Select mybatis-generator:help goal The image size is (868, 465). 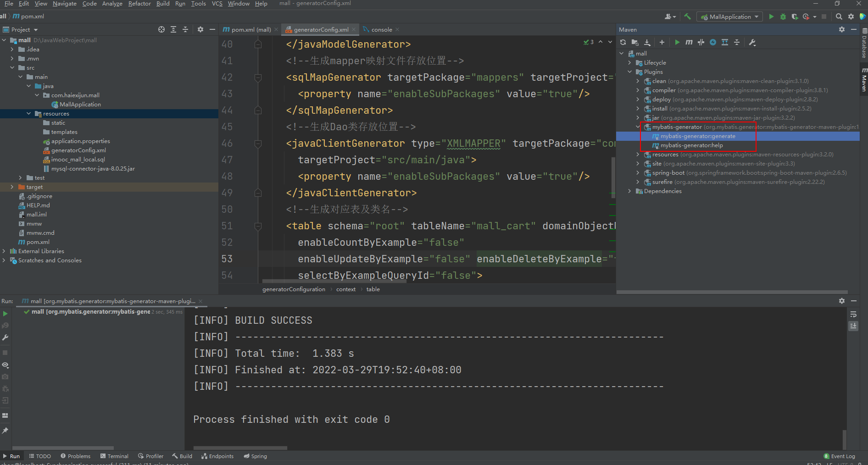click(691, 145)
